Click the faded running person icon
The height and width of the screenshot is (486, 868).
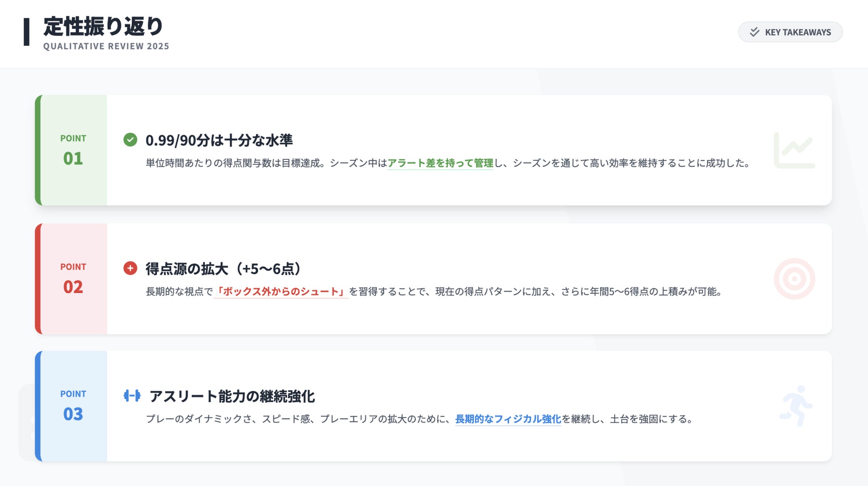[796, 406]
